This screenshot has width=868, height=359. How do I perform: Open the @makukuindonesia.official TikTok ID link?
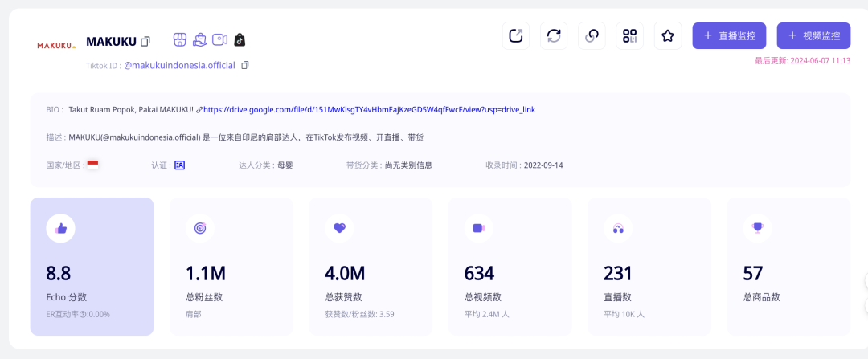point(179,65)
